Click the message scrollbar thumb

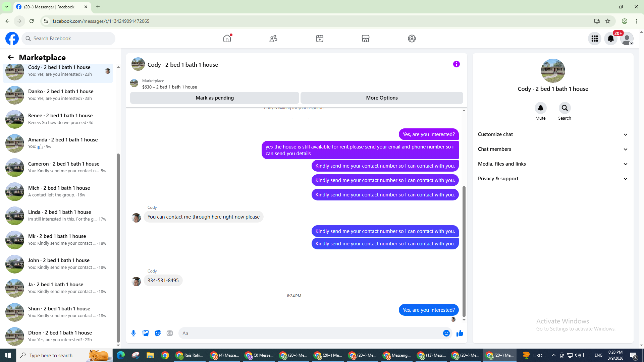coord(464,251)
